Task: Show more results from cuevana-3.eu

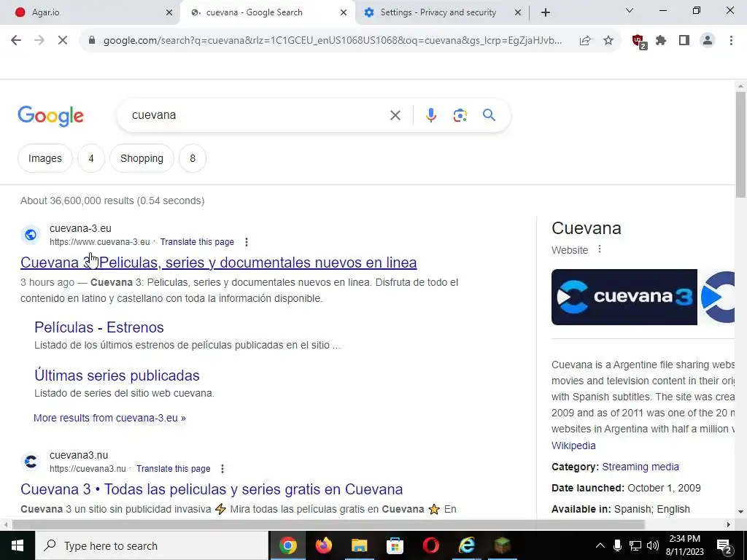Action: (x=109, y=418)
